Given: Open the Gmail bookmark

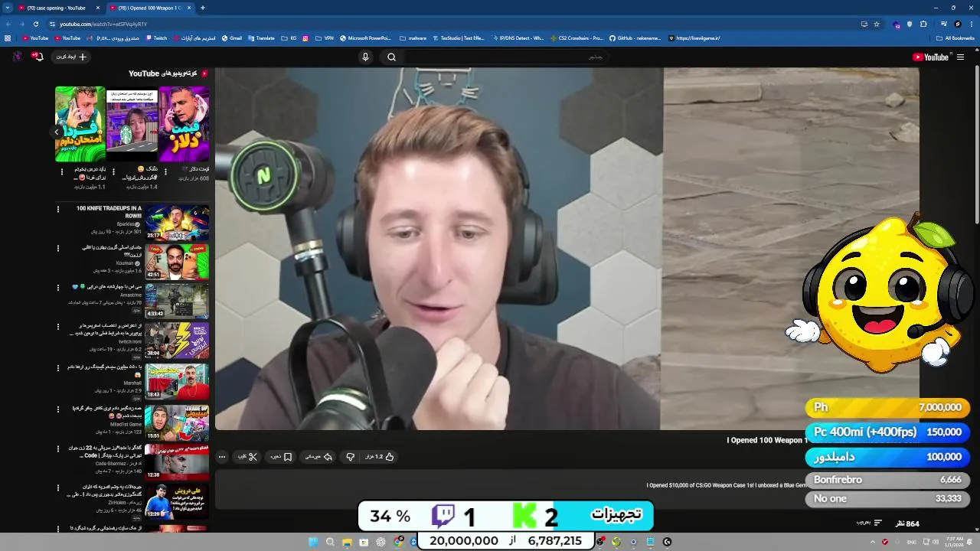Looking at the screenshot, I should pos(231,37).
